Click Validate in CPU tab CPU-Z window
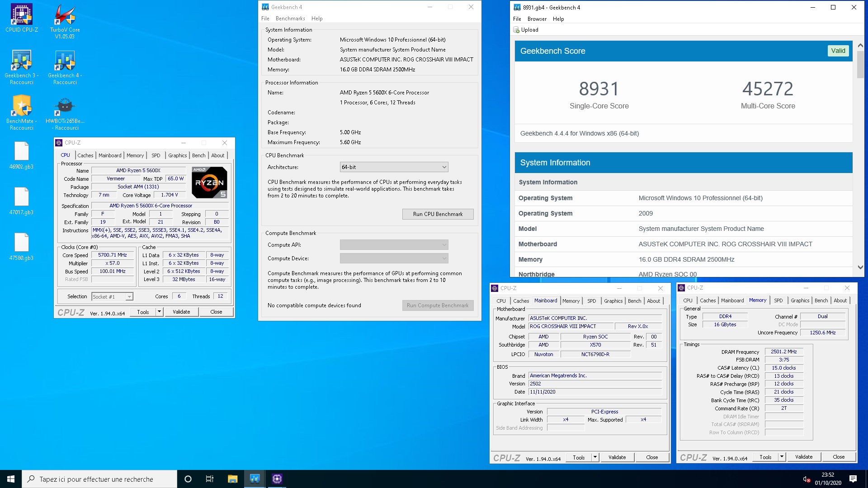 tap(181, 312)
